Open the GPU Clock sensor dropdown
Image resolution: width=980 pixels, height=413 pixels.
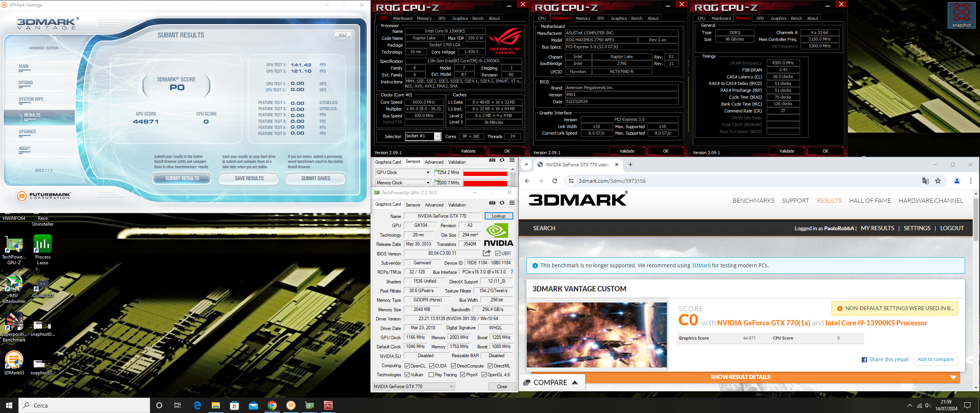(403, 172)
